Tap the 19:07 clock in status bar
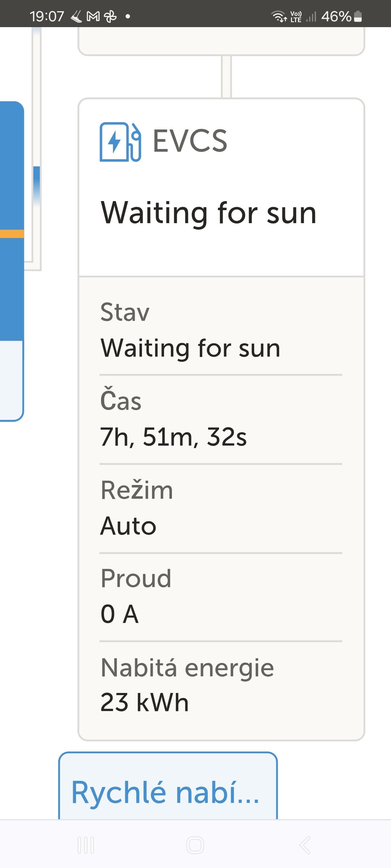This screenshot has width=391, height=868. (47, 16)
